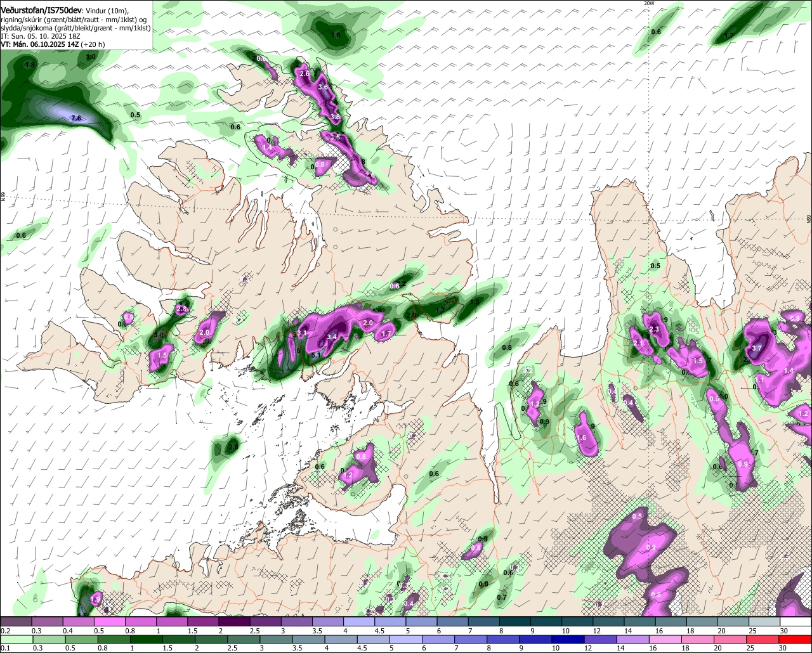Click the violet rain swatch above 12

coord(599,640)
